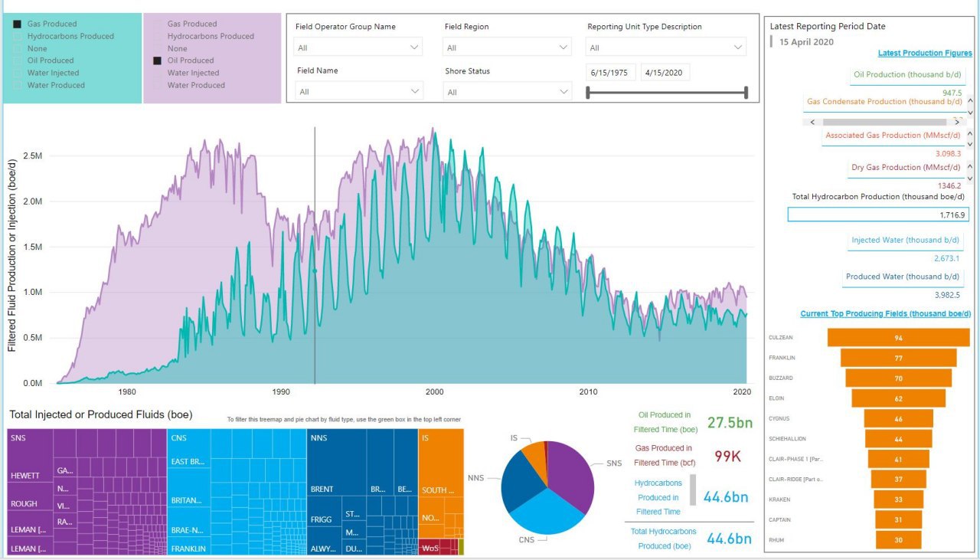Click start date field 6/15/1975

(x=611, y=73)
